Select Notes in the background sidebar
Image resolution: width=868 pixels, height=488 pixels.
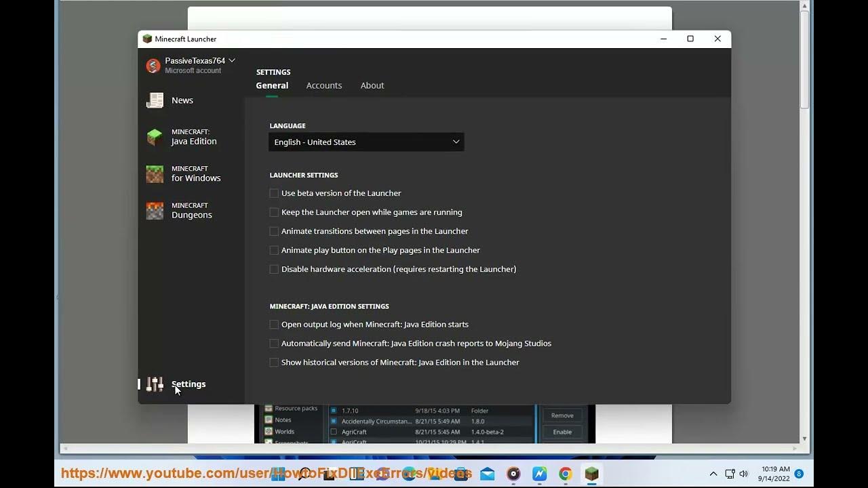point(278,420)
